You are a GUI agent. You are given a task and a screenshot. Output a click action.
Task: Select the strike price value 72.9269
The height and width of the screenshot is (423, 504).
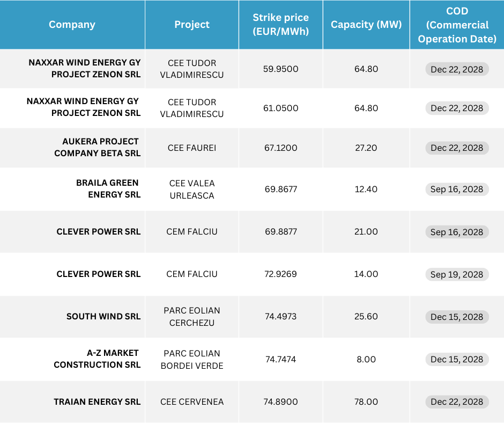click(280, 274)
